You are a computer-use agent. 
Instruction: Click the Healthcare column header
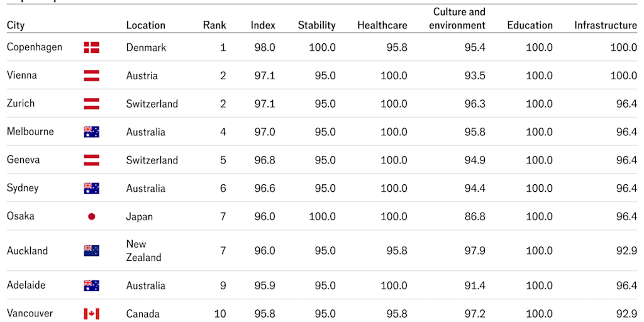click(382, 26)
